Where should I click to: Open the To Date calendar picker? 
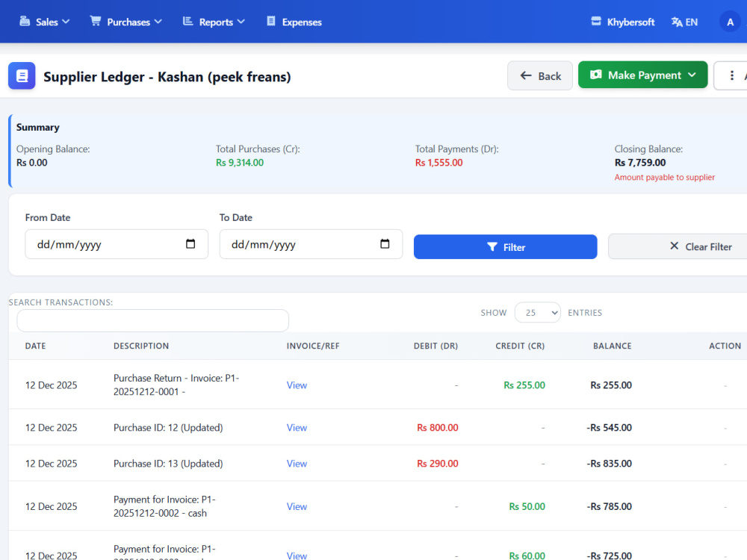click(x=385, y=244)
